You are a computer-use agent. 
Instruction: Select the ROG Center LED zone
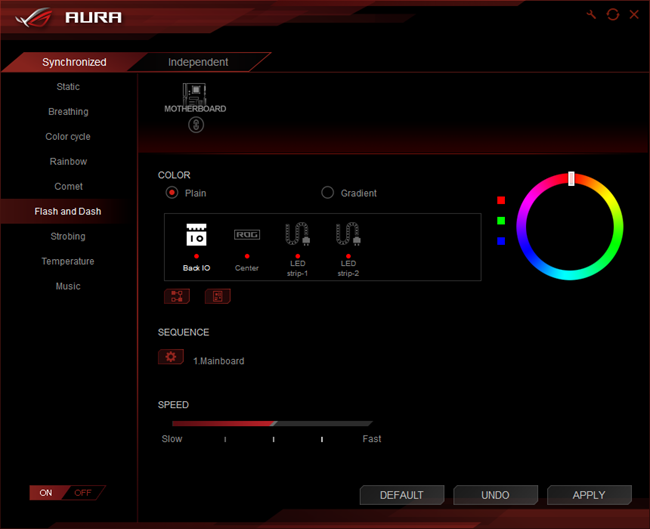[247, 250]
